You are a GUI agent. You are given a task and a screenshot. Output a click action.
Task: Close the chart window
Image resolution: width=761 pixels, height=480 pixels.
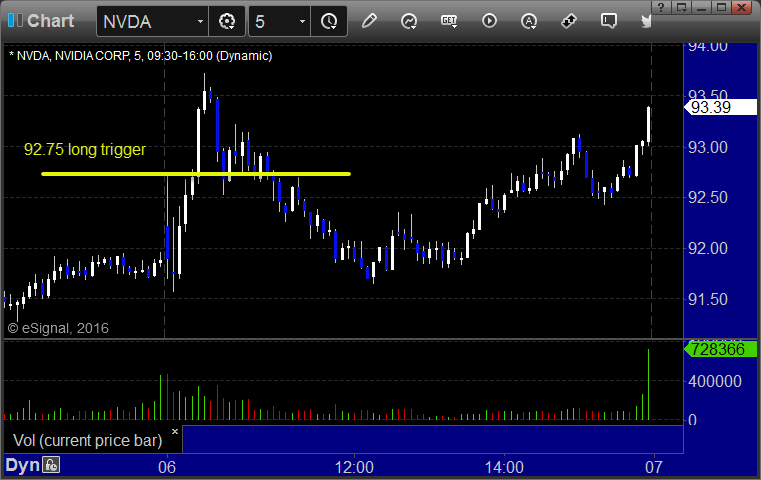pos(742,8)
